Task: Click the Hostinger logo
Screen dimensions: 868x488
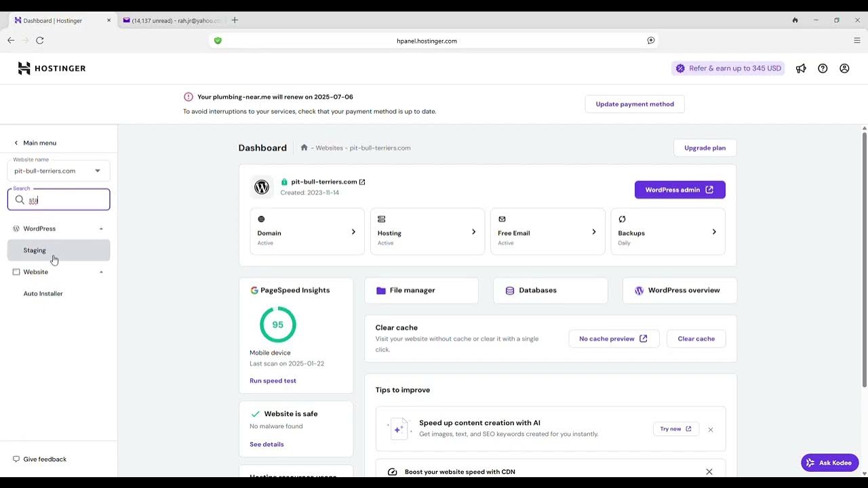Action: pos(52,68)
